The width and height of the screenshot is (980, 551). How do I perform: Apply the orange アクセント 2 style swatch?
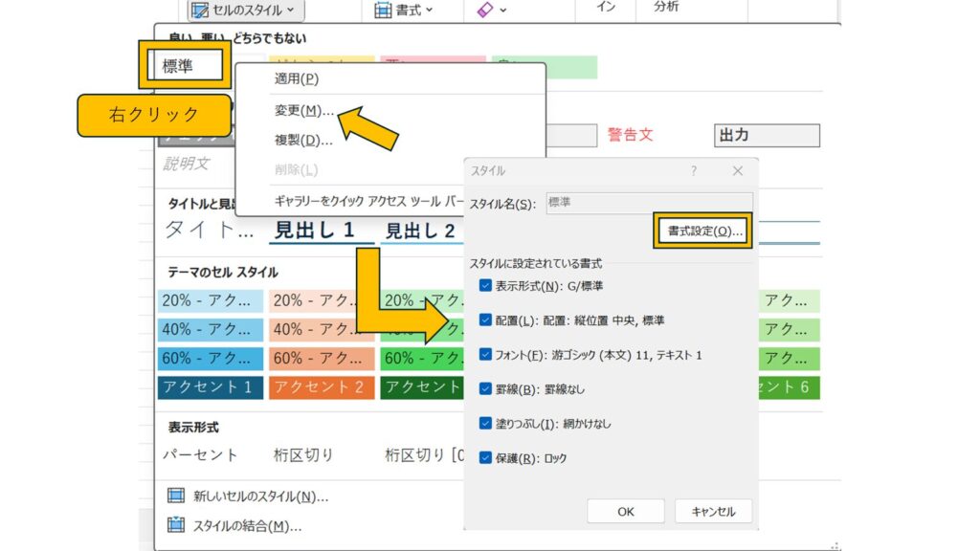click(x=322, y=387)
